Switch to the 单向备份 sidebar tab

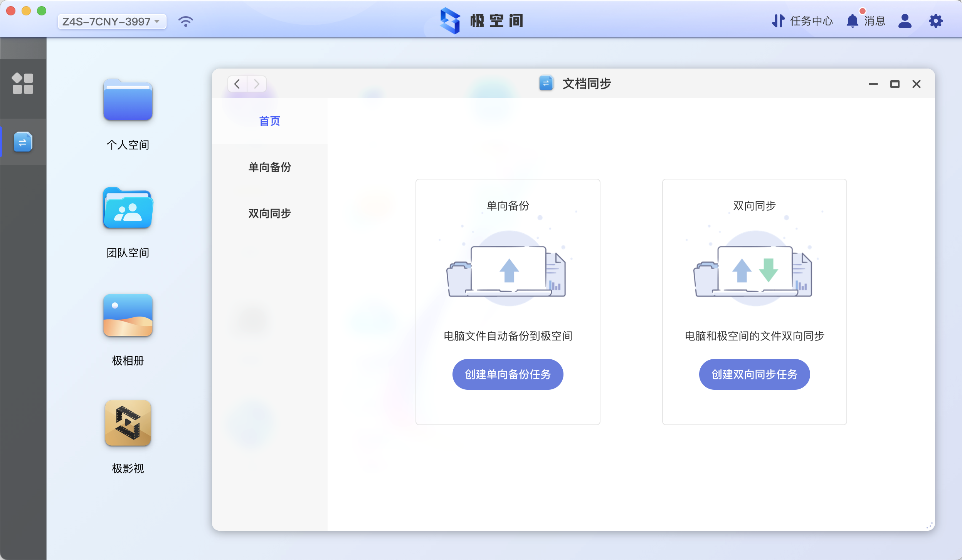[269, 167]
